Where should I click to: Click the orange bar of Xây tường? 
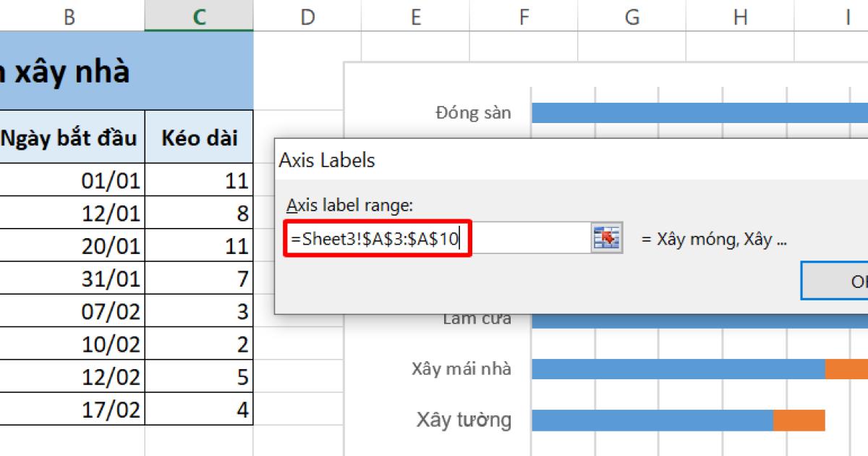[799, 419]
